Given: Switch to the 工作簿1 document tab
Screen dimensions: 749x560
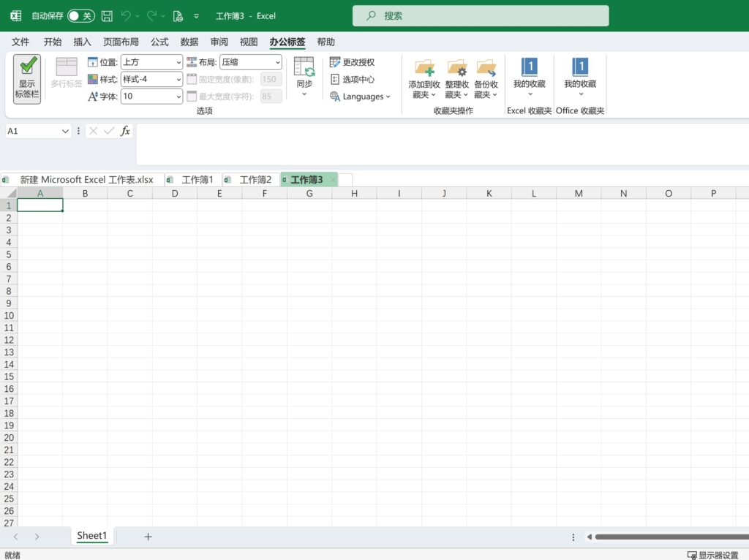Looking at the screenshot, I should coord(192,180).
